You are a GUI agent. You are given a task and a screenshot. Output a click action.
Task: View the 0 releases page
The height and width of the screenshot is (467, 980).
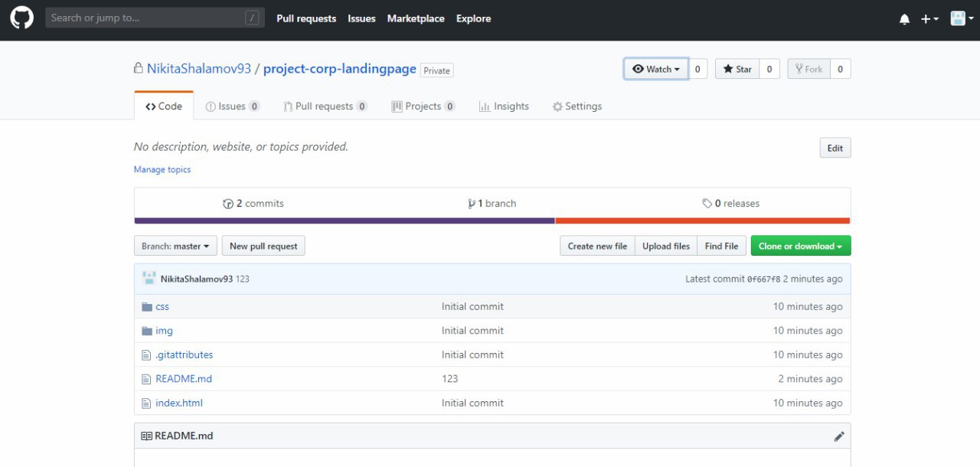[731, 204]
